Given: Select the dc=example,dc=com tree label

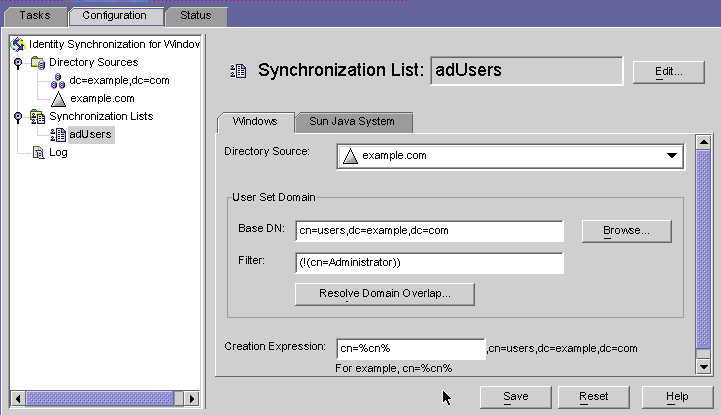Looking at the screenshot, I should pyautogui.click(x=120, y=81).
